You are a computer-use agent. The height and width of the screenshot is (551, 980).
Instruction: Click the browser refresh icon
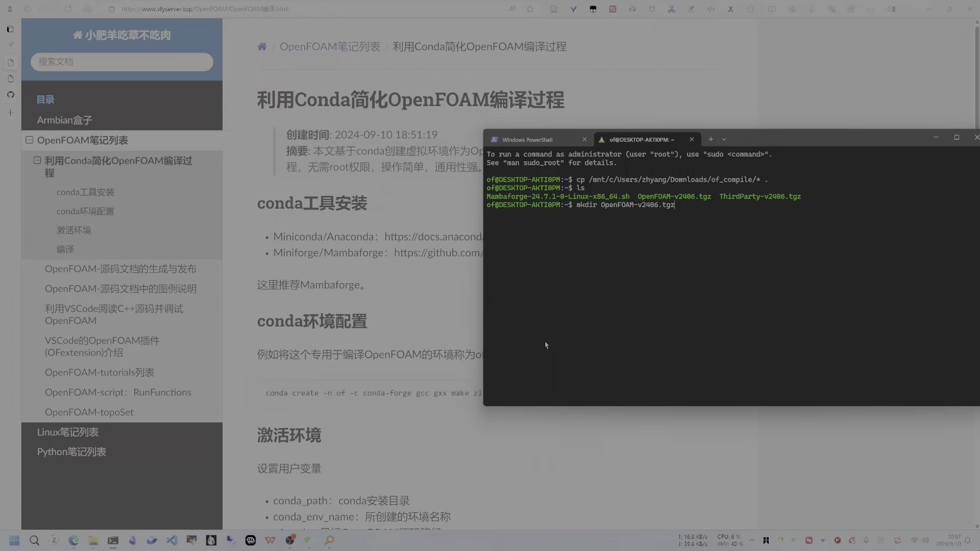68,9
